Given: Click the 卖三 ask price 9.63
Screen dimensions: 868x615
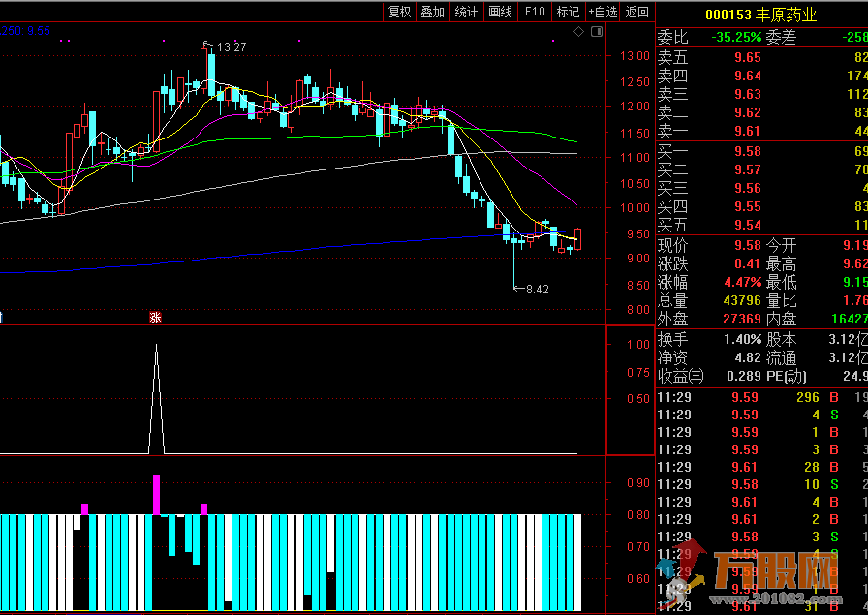Looking at the screenshot, I should tap(748, 94).
